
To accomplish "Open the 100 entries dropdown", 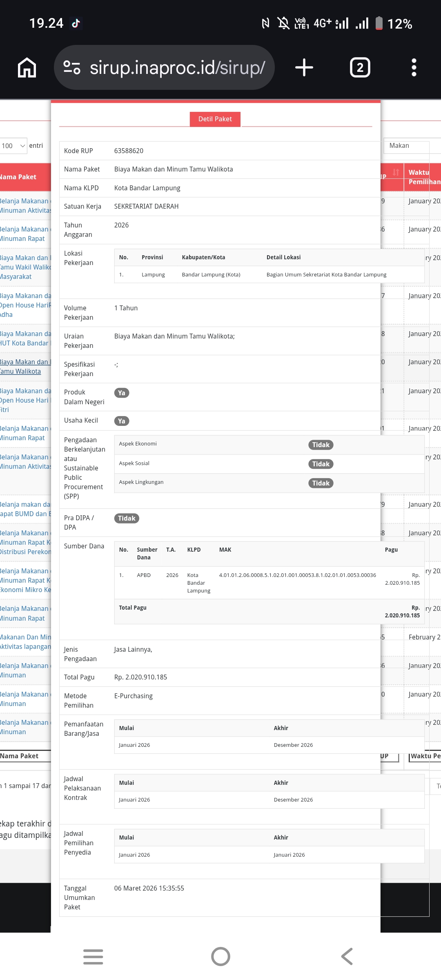I will pos(13,146).
